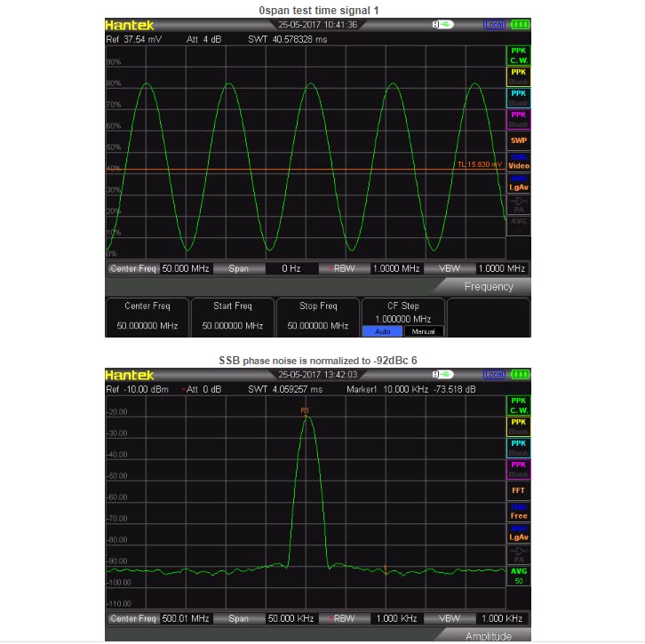Set CF Step to Auto
The height and width of the screenshot is (644, 645).
382,330
